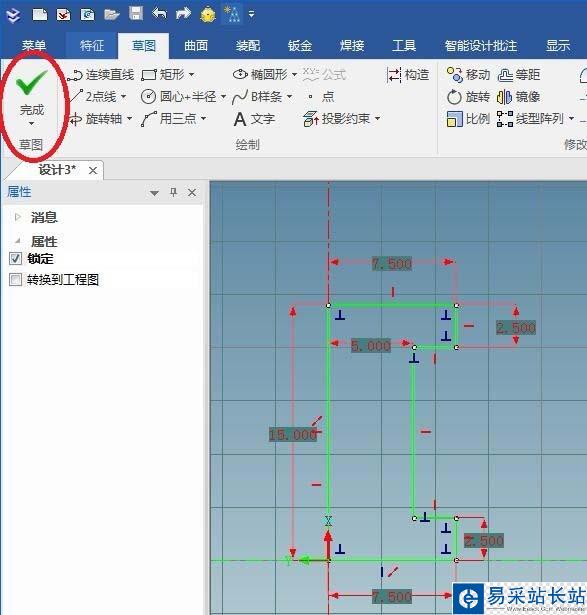This screenshot has height=615, width=587.
Task: Open the properties panel options dropdown arrow
Action: point(154,193)
